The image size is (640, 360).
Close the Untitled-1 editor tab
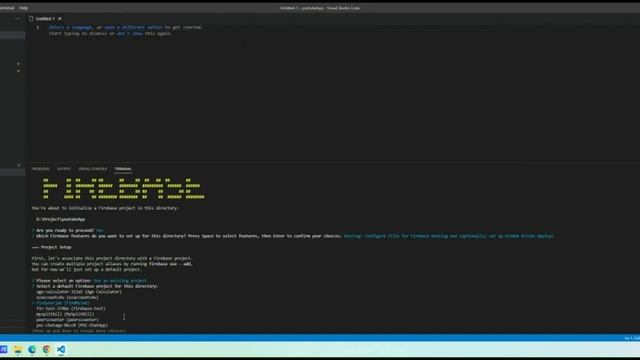click(60, 19)
